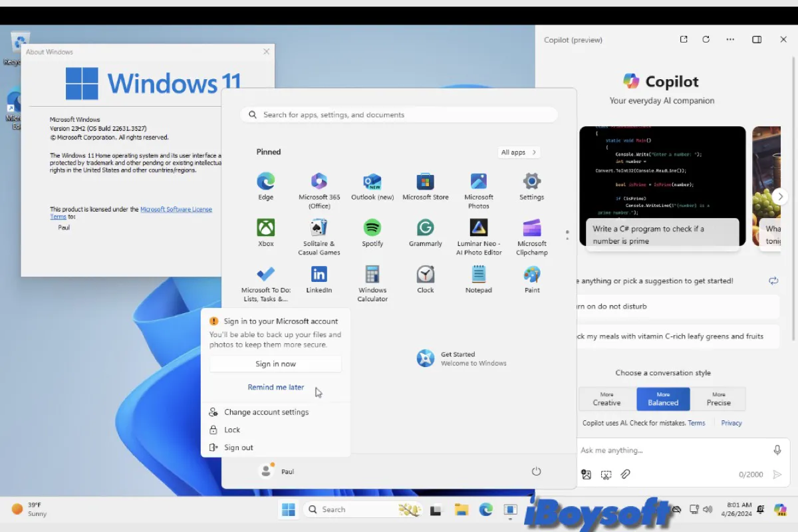Viewport: 798px width, 532px height.
Task: Reselect the More Balanced conversation style
Action: [662, 399]
